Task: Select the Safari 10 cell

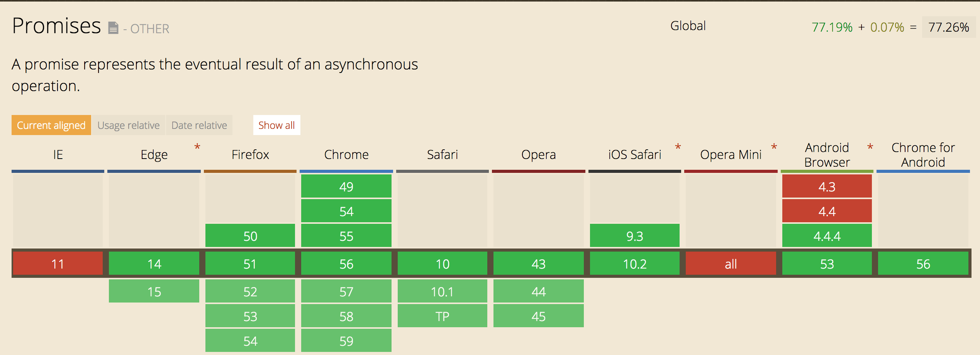Action: [x=443, y=264]
